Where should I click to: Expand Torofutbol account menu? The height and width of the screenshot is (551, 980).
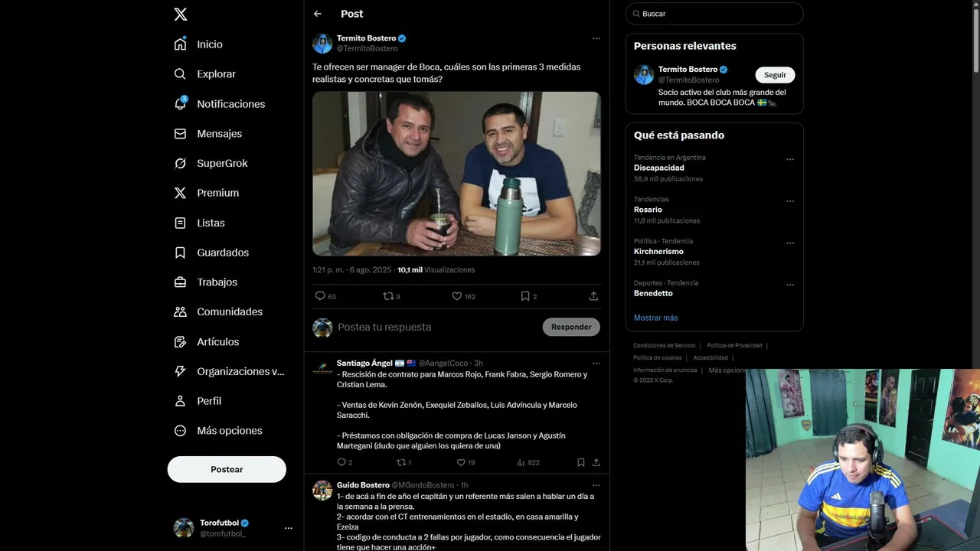(289, 528)
